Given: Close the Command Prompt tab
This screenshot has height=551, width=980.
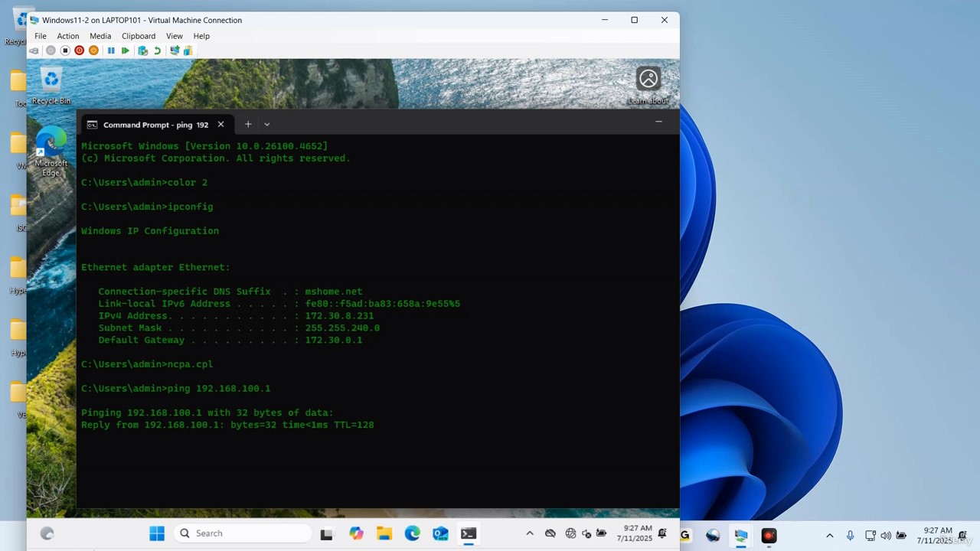Looking at the screenshot, I should pos(220,124).
